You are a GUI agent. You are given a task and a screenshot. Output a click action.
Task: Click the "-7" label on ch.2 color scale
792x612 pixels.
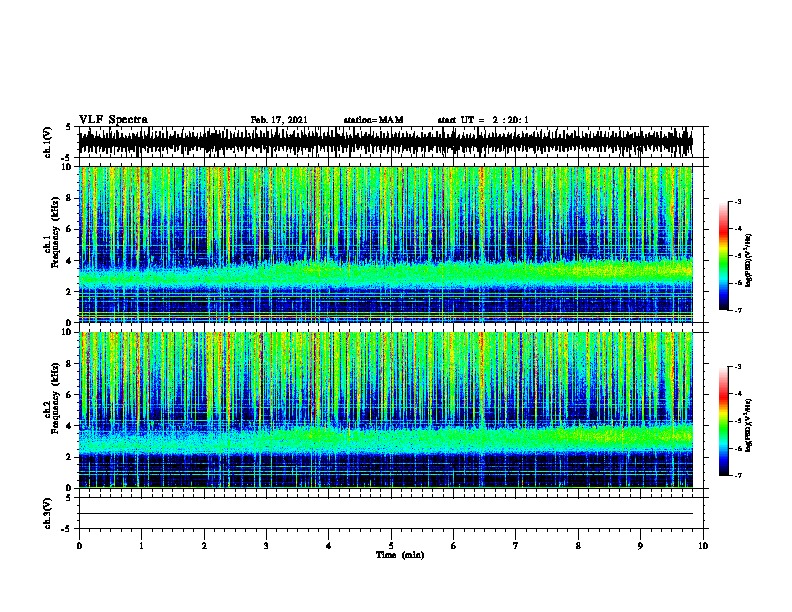coord(738,475)
